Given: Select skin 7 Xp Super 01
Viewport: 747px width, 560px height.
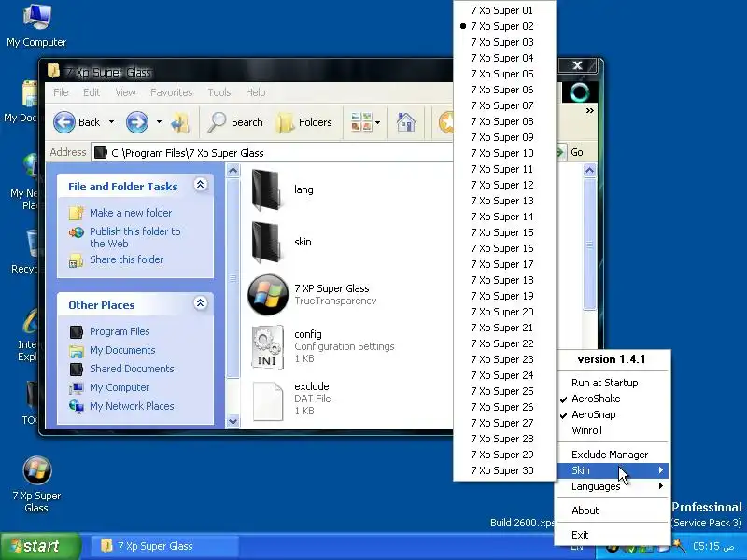Looking at the screenshot, I should [504, 10].
